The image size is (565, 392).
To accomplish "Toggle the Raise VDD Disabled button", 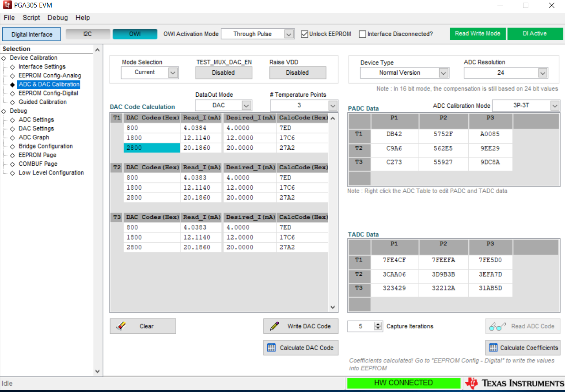I will (297, 72).
